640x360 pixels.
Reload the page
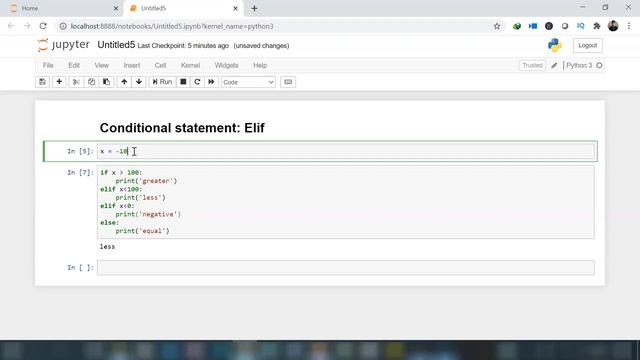(x=43, y=26)
